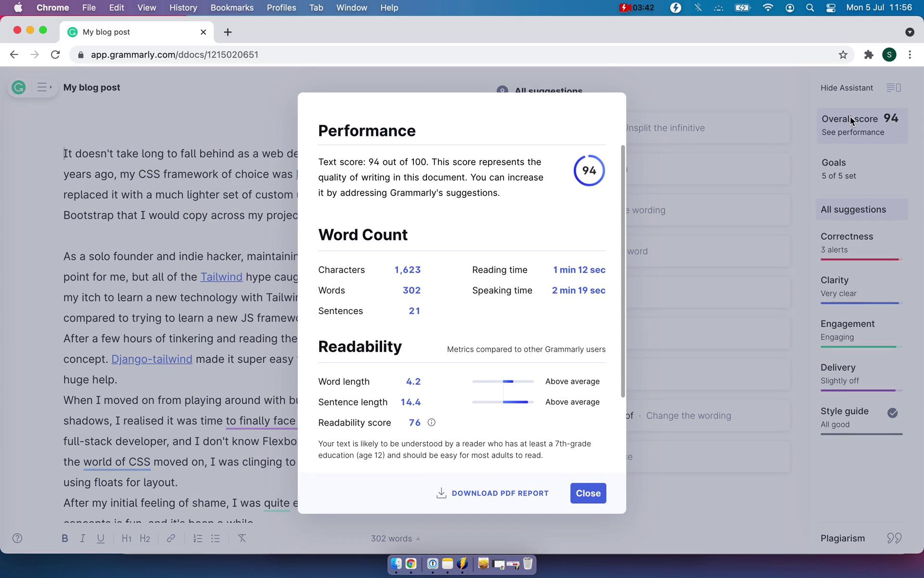Open Goals 5 of 5 set

[862, 169]
